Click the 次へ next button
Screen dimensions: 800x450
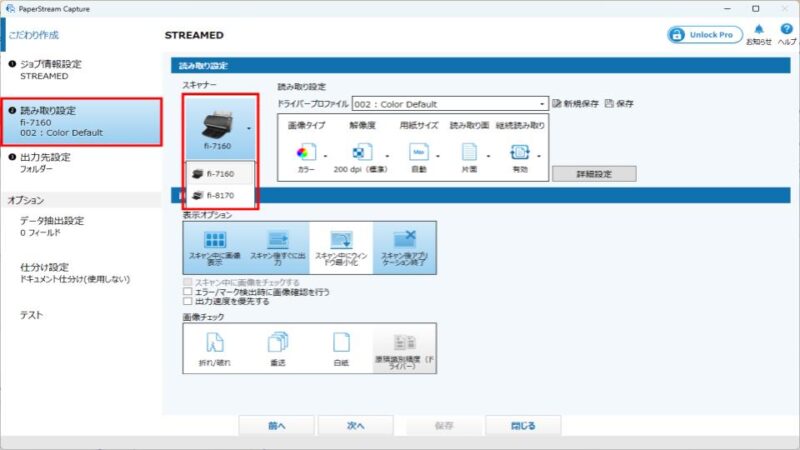pos(356,426)
